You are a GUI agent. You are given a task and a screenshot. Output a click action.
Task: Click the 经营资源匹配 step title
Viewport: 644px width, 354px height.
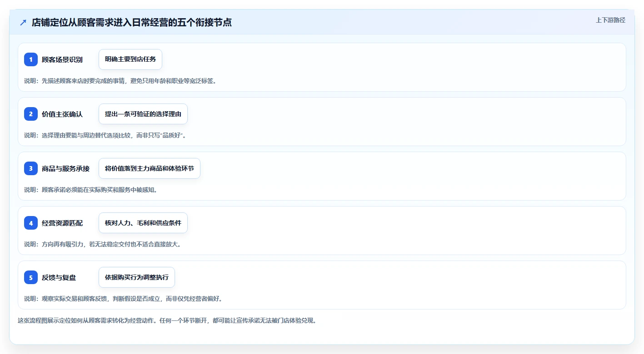point(62,223)
